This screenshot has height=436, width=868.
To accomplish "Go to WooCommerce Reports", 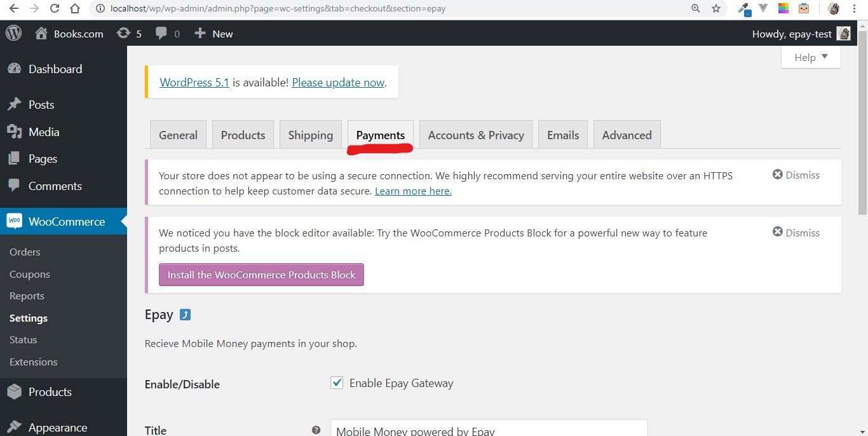I will pyautogui.click(x=27, y=296).
